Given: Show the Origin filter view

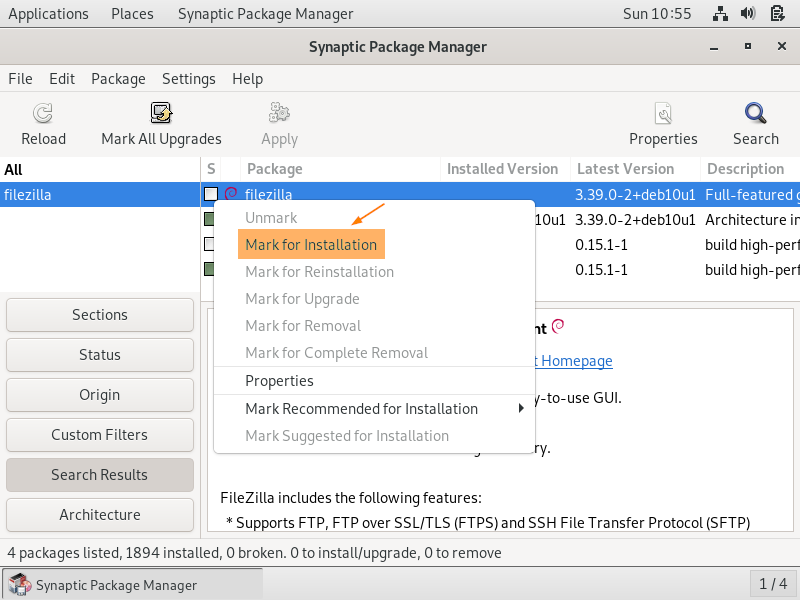Looking at the screenshot, I should click(100, 395).
